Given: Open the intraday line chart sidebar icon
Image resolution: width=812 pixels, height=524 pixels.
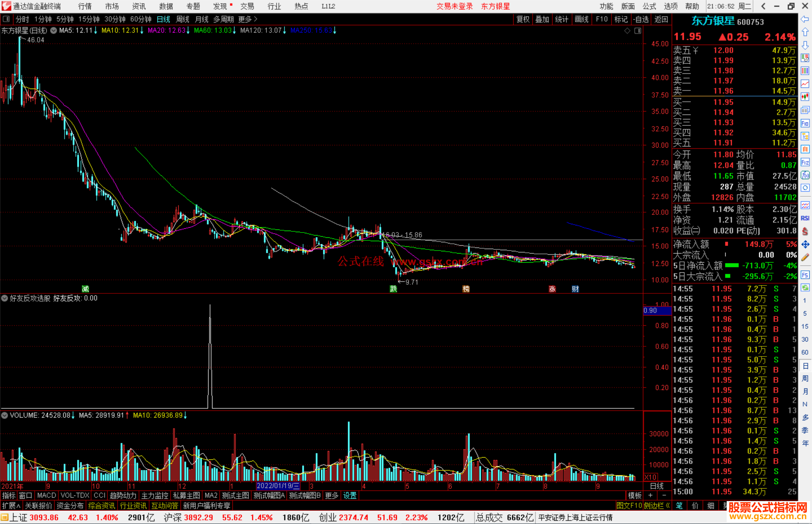Looking at the screenshot, I should (x=805, y=84).
